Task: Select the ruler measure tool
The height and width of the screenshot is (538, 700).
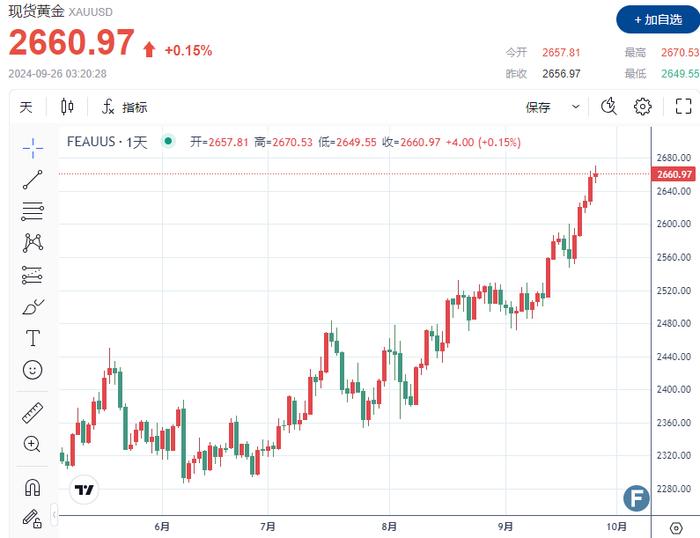Action: point(32,412)
